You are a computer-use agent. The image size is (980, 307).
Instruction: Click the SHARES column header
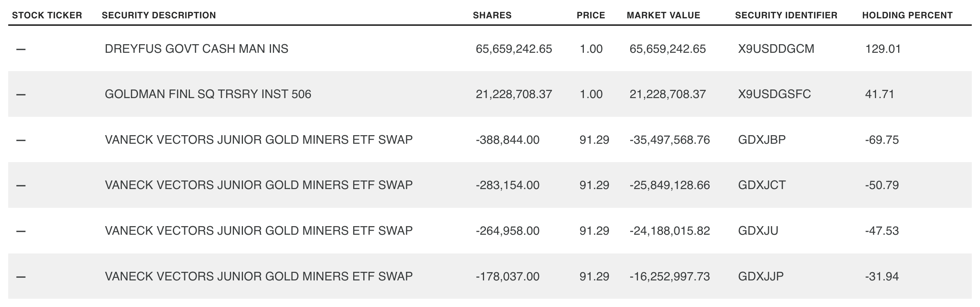click(492, 15)
